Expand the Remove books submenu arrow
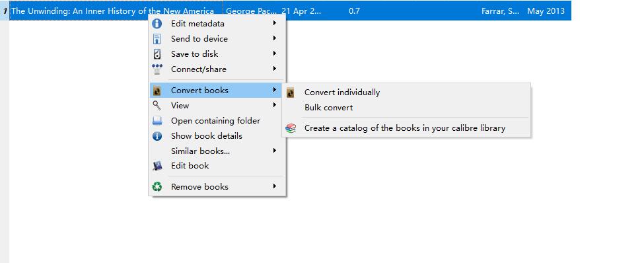The height and width of the screenshot is (263, 644). coord(274,186)
